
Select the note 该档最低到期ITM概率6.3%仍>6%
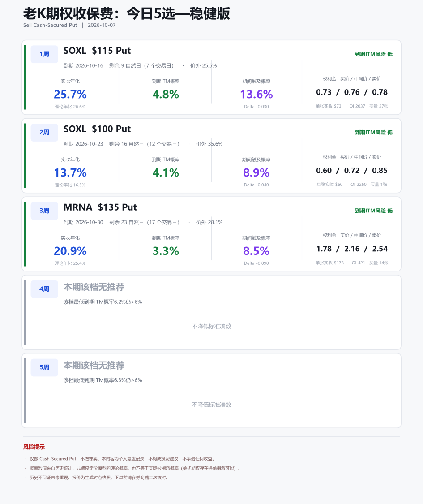point(103,380)
